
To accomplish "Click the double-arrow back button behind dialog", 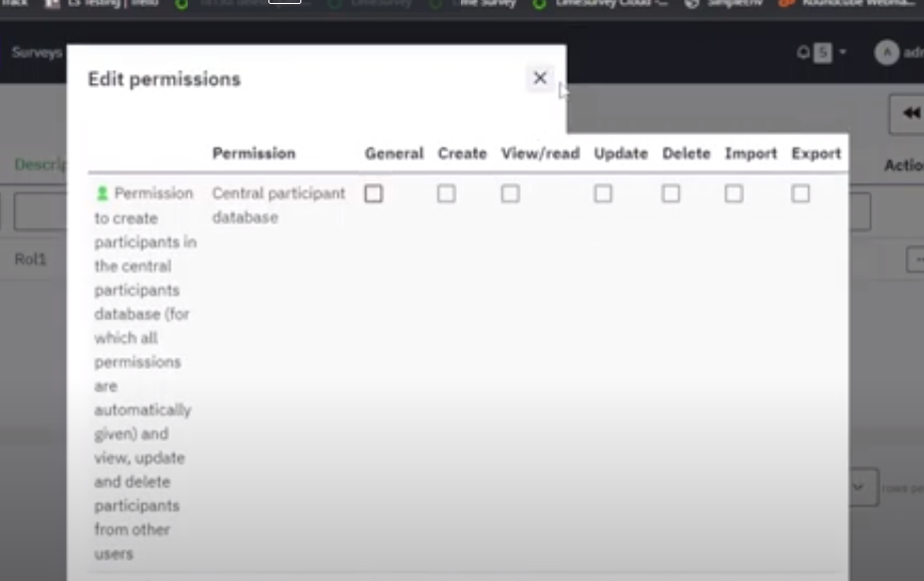I will [910, 113].
